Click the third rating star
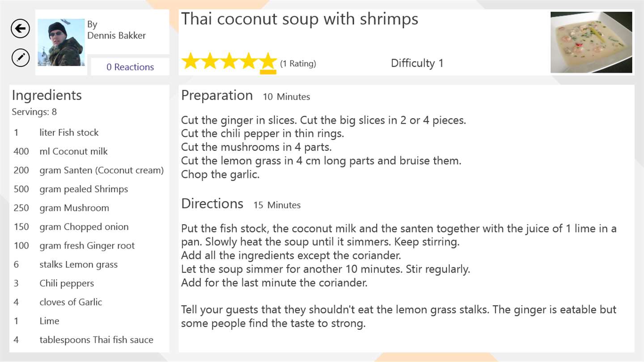Screen dimensions: 644x362 (x=229, y=61)
